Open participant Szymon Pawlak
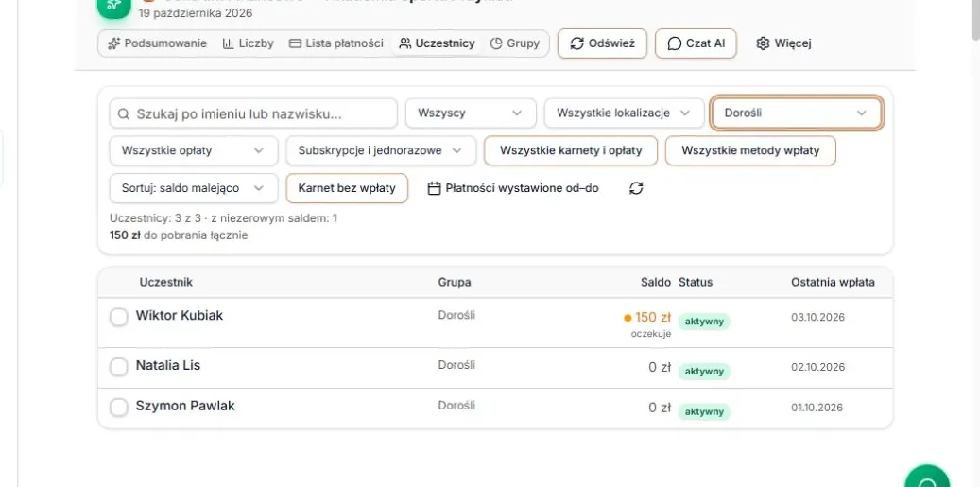 [185, 406]
